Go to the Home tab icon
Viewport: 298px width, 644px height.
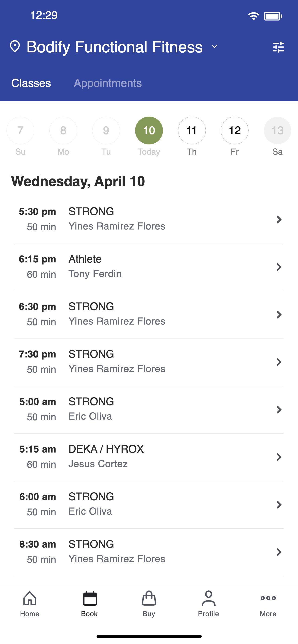click(29, 598)
